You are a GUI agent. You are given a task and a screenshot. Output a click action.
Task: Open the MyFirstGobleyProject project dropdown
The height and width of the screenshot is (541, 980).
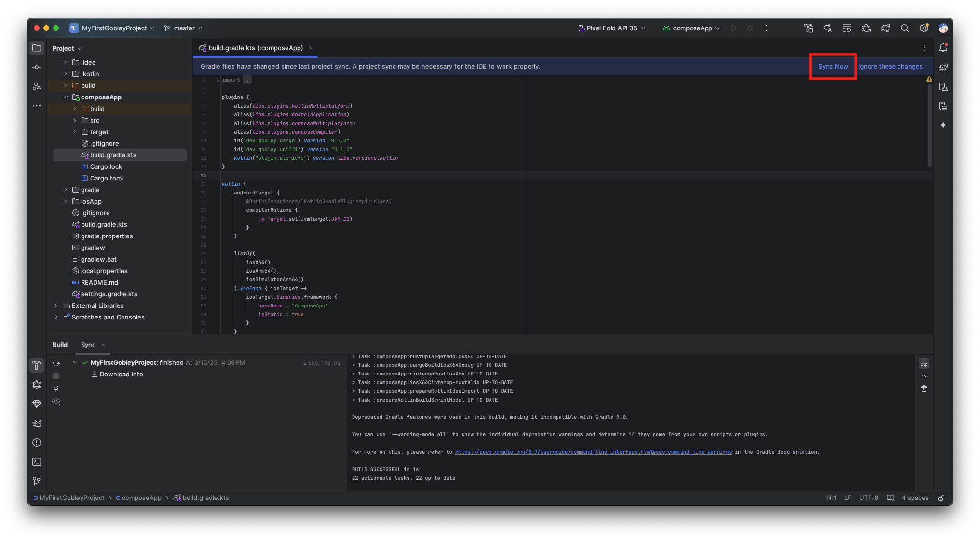(112, 28)
